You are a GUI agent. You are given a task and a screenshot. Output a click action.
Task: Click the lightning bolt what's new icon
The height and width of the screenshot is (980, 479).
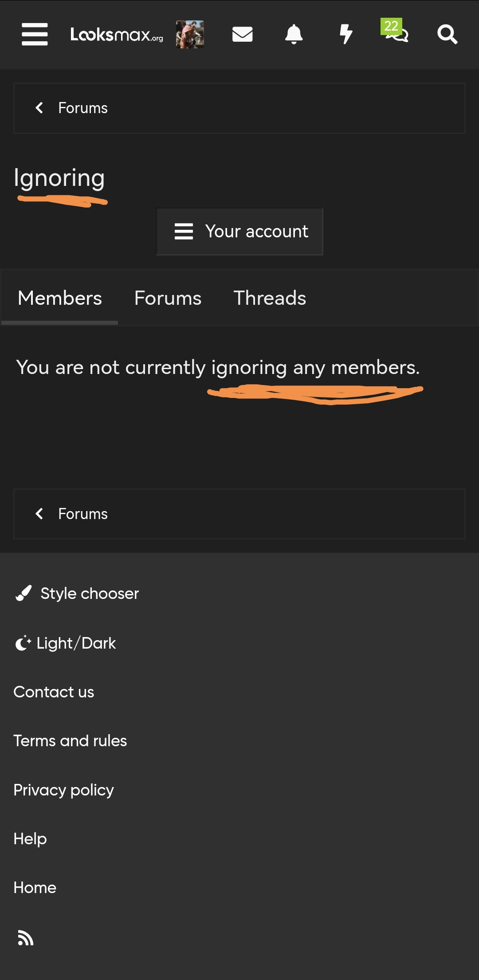pyautogui.click(x=346, y=34)
